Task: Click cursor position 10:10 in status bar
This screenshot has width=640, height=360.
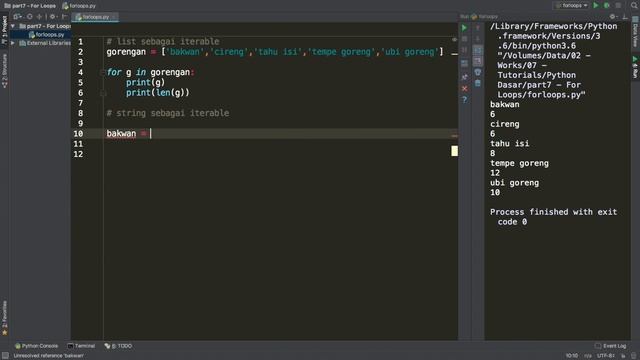Action: click(x=572, y=356)
